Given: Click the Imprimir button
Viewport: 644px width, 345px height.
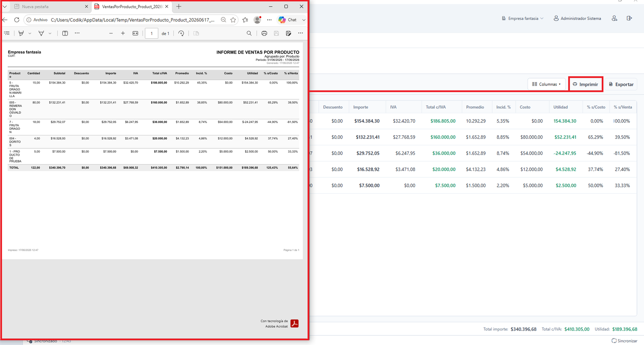Looking at the screenshot, I should point(586,84).
